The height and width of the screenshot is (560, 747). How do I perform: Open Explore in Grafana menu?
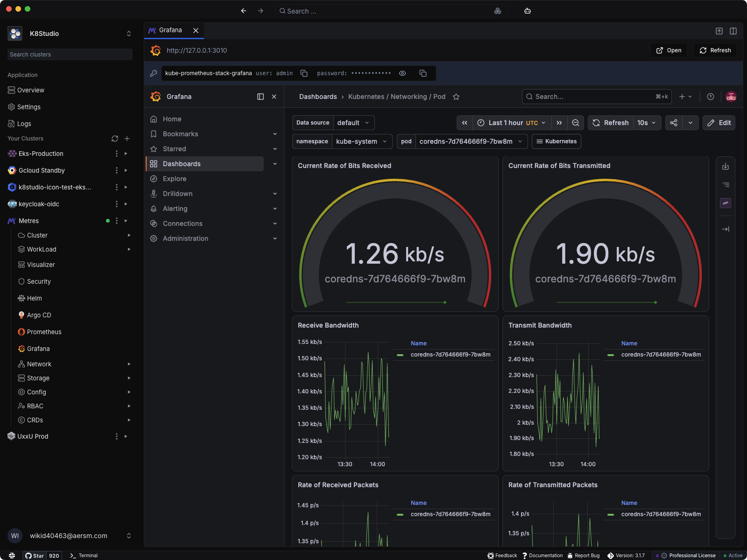point(175,179)
